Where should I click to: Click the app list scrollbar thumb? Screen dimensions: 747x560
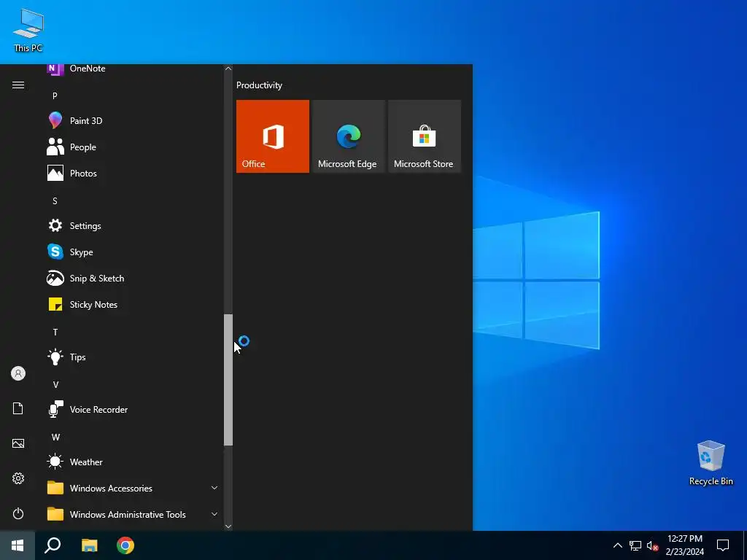pos(228,380)
